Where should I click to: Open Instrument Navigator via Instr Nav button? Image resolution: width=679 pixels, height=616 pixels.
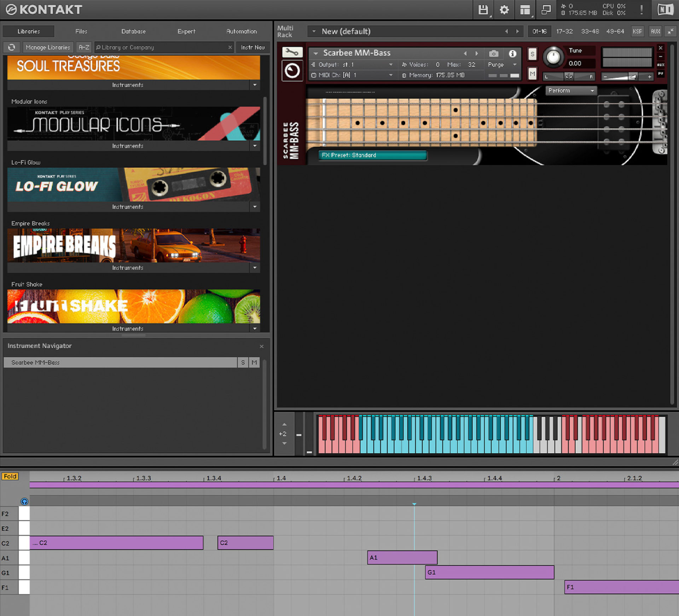click(253, 47)
